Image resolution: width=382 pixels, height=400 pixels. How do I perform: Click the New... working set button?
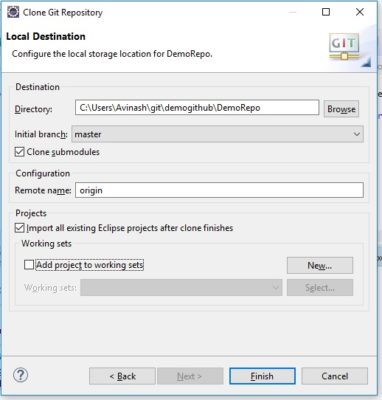pos(320,265)
